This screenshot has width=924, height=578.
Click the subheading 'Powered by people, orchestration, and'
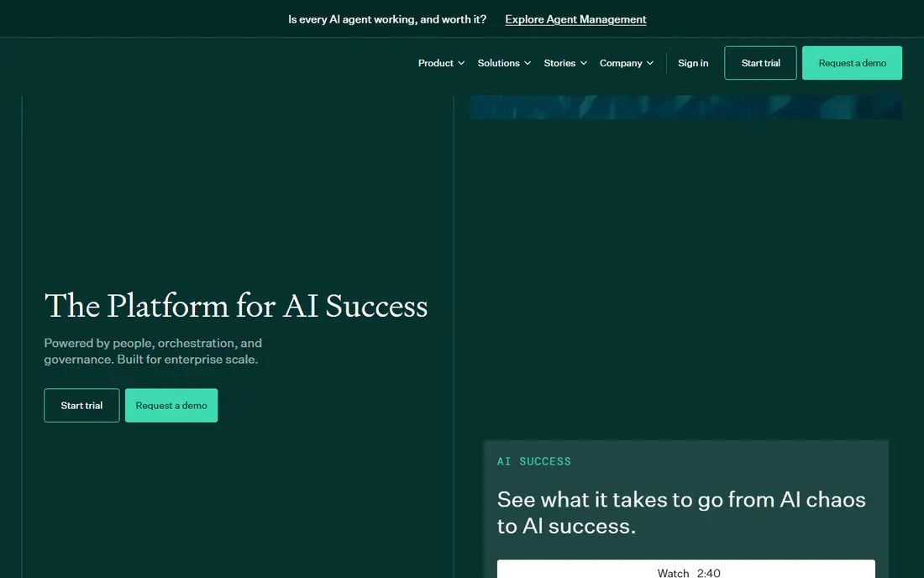pos(153,343)
